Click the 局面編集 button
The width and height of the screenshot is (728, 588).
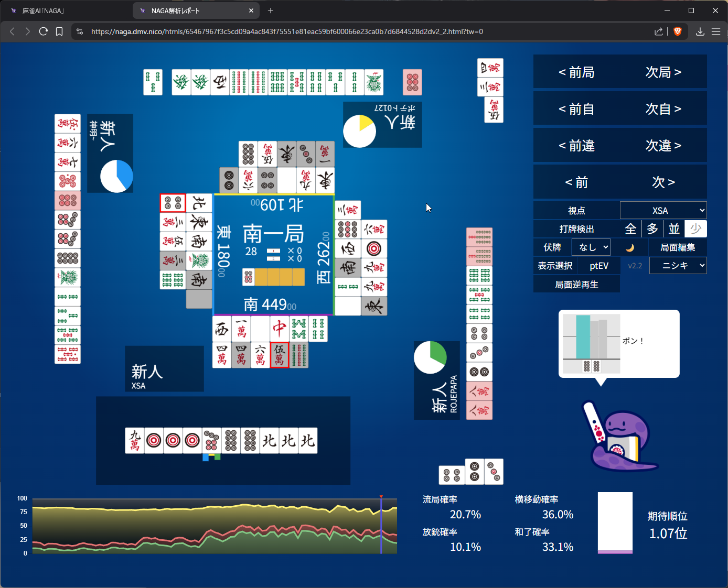click(678, 247)
